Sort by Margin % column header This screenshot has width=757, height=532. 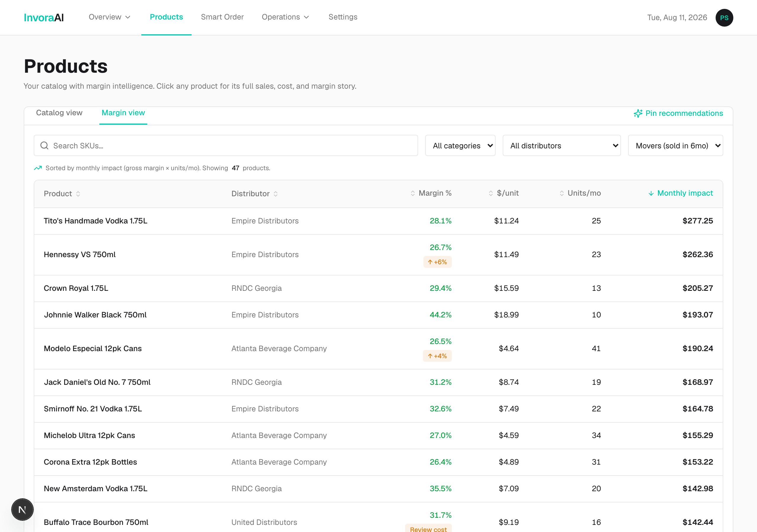(x=431, y=194)
